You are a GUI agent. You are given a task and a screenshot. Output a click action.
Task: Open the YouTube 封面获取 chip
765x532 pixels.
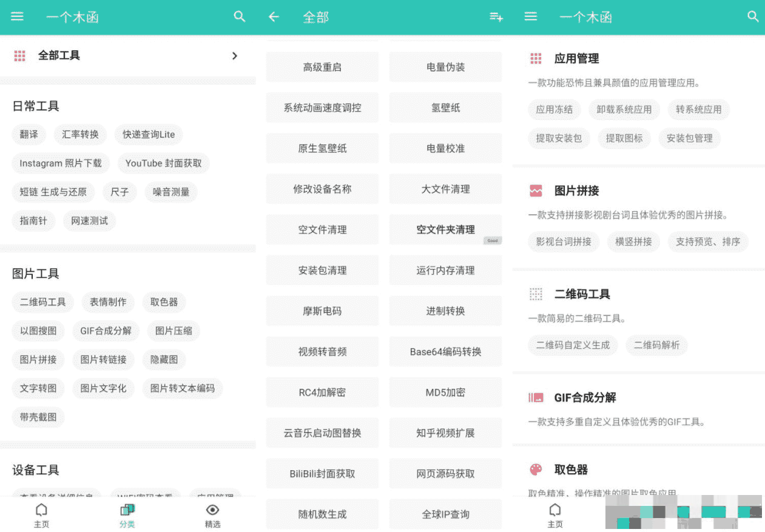[x=164, y=163]
